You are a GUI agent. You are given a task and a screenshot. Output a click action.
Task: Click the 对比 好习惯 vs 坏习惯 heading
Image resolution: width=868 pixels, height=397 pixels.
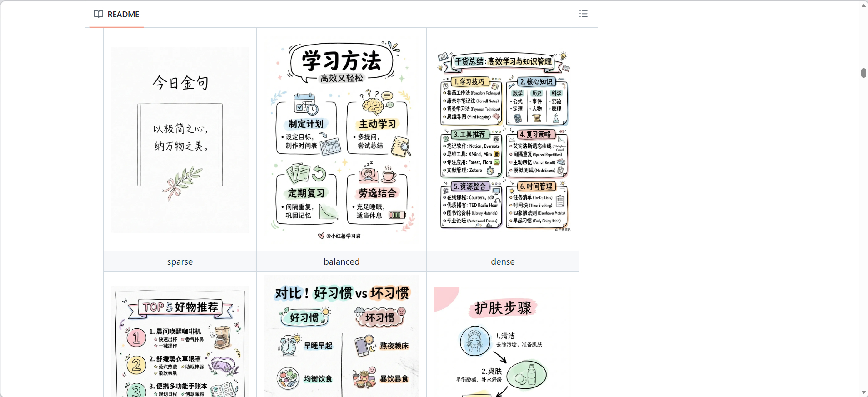click(x=342, y=293)
